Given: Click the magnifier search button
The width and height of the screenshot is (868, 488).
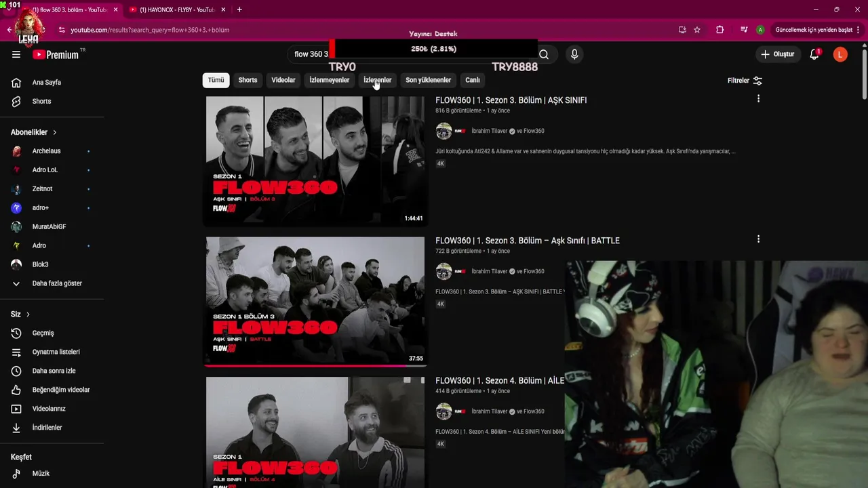Looking at the screenshot, I should [x=544, y=54].
